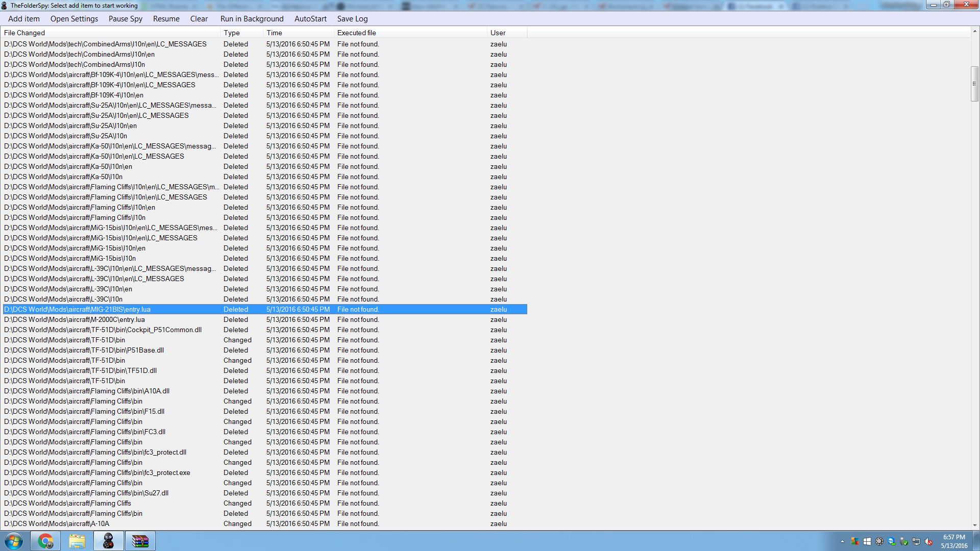Viewport: 980px width, 551px height.
Task: Open Windows Explorer from the taskbar
Action: (x=77, y=541)
